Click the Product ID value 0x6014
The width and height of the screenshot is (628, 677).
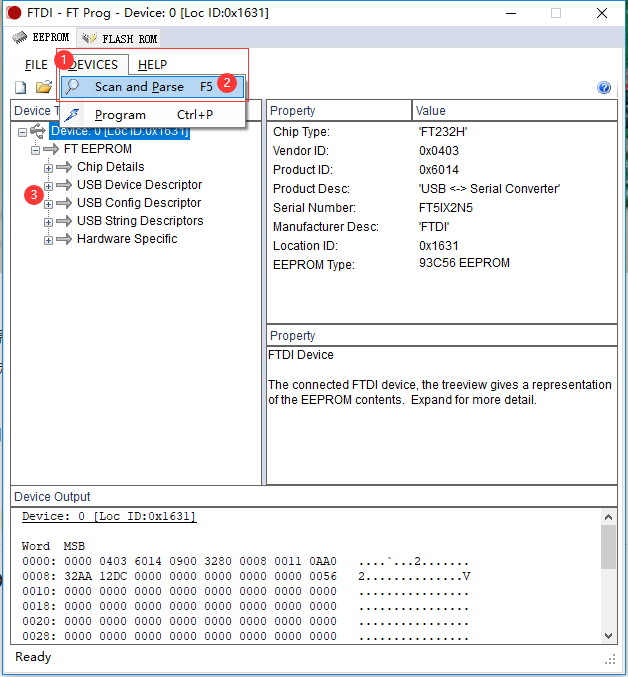click(439, 170)
